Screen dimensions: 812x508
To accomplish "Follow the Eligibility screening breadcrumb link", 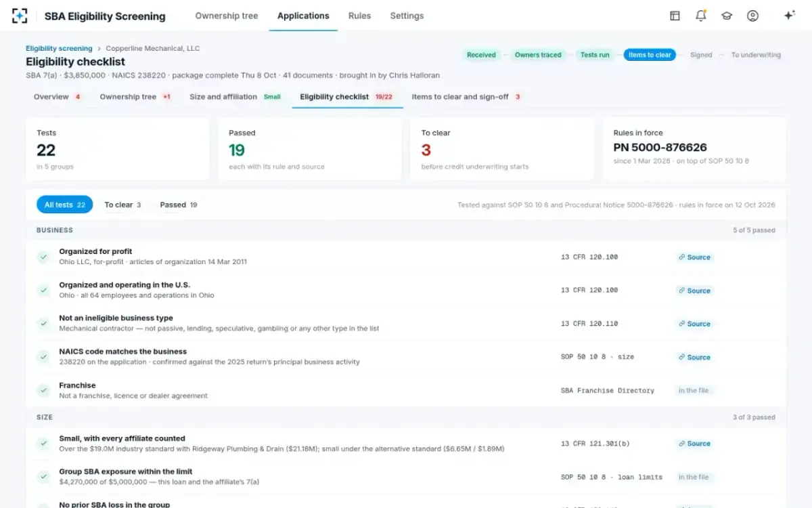I will click(x=59, y=49).
